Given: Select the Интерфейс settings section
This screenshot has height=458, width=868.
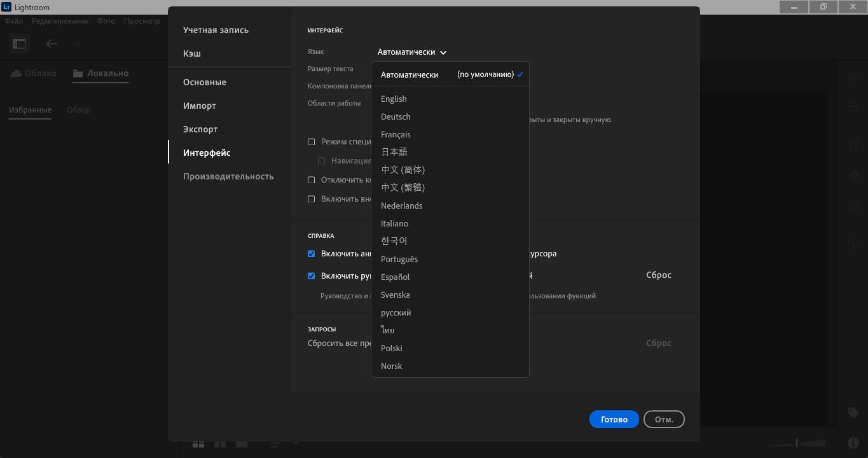Looking at the screenshot, I should point(207,153).
